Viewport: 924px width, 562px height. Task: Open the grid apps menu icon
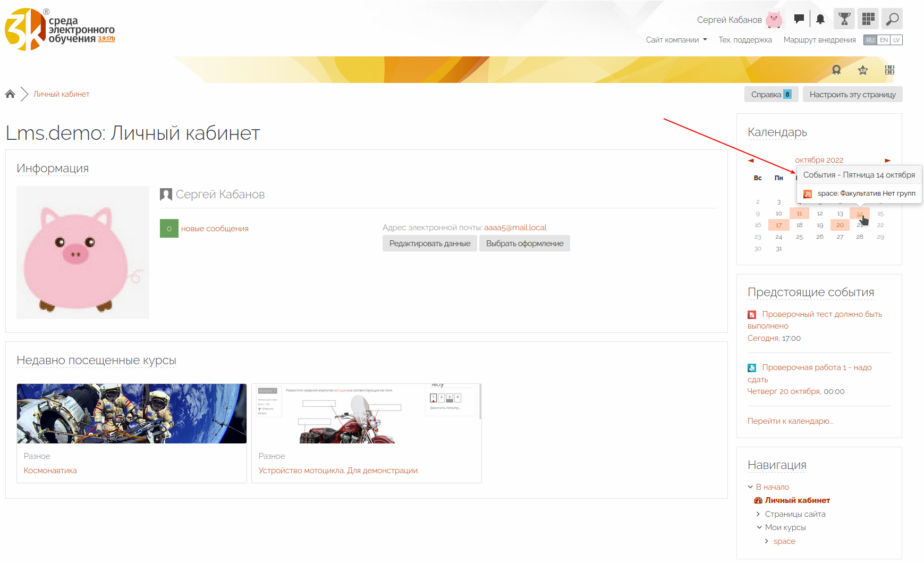click(868, 19)
